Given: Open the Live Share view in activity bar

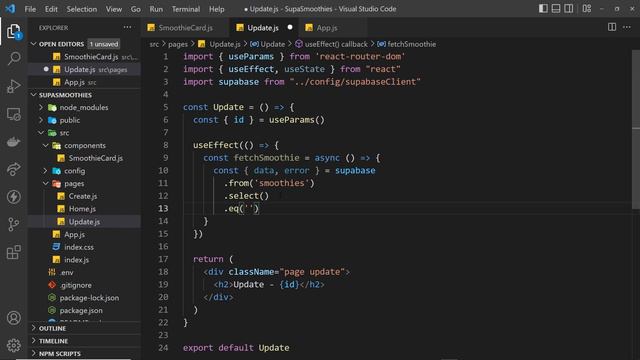Looking at the screenshot, I should click(13, 169).
